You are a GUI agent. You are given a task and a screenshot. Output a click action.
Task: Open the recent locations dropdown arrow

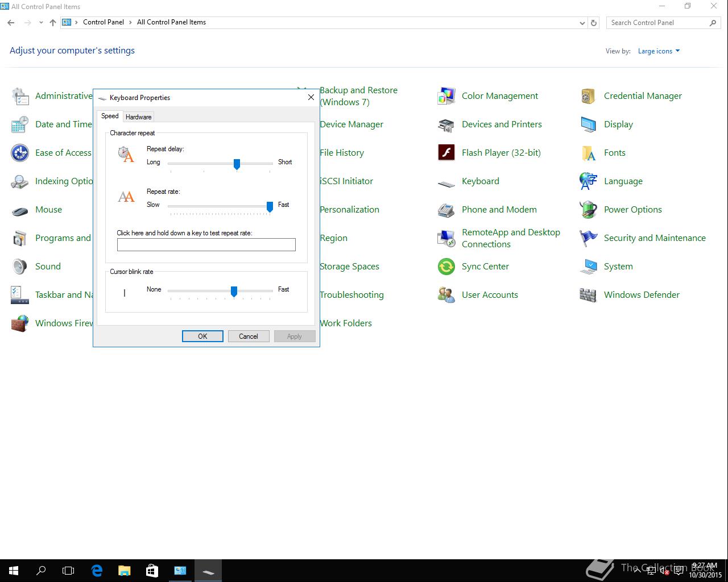click(41, 23)
